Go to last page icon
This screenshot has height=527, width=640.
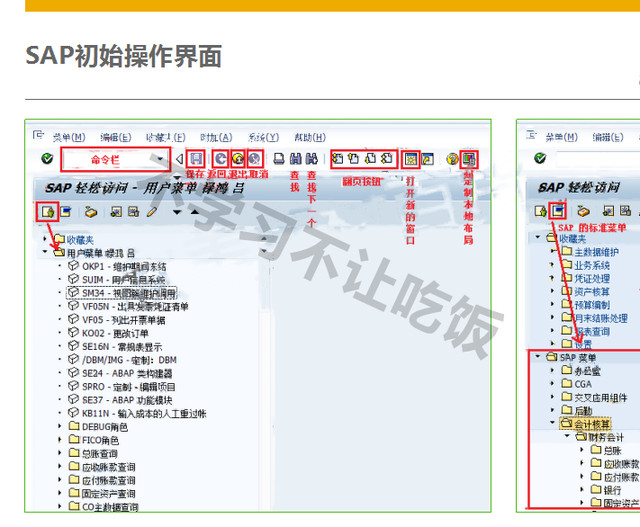[x=387, y=158]
